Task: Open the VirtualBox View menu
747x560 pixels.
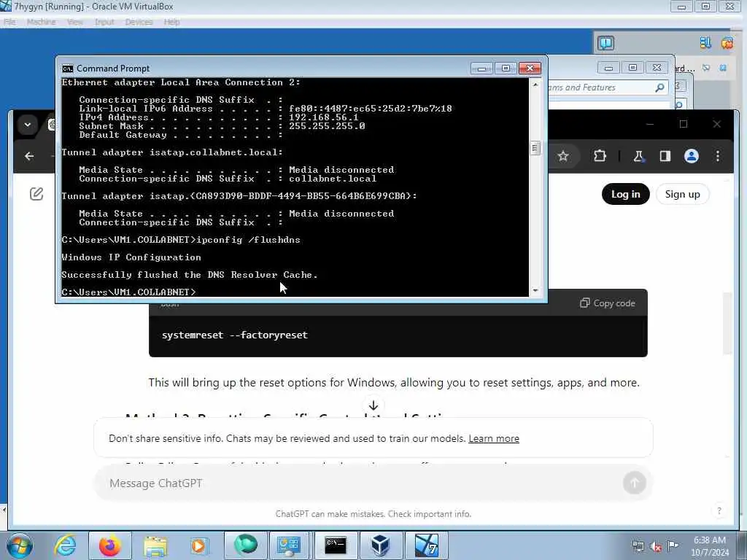Action: [75, 22]
